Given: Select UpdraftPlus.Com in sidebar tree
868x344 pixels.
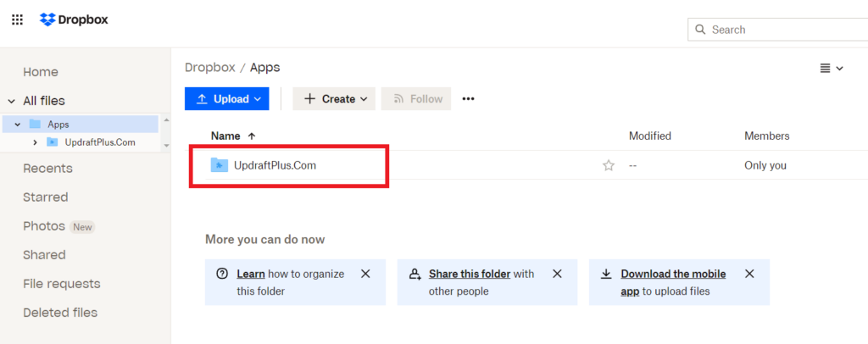Looking at the screenshot, I should [x=100, y=142].
